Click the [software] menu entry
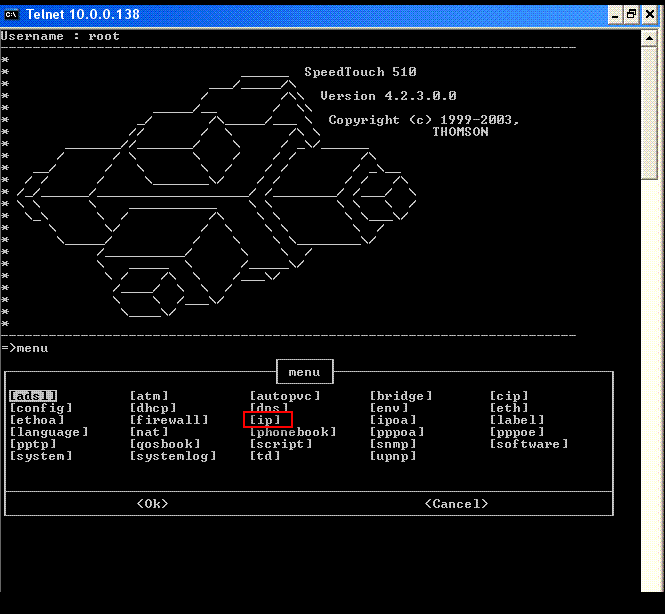This screenshot has height=614, width=665. (x=529, y=444)
